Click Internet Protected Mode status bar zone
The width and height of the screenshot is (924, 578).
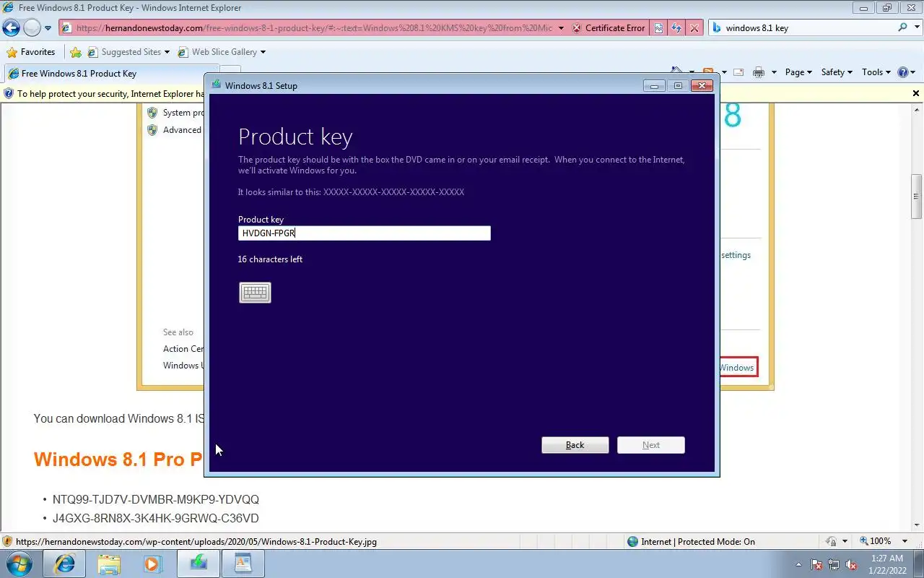(691, 541)
